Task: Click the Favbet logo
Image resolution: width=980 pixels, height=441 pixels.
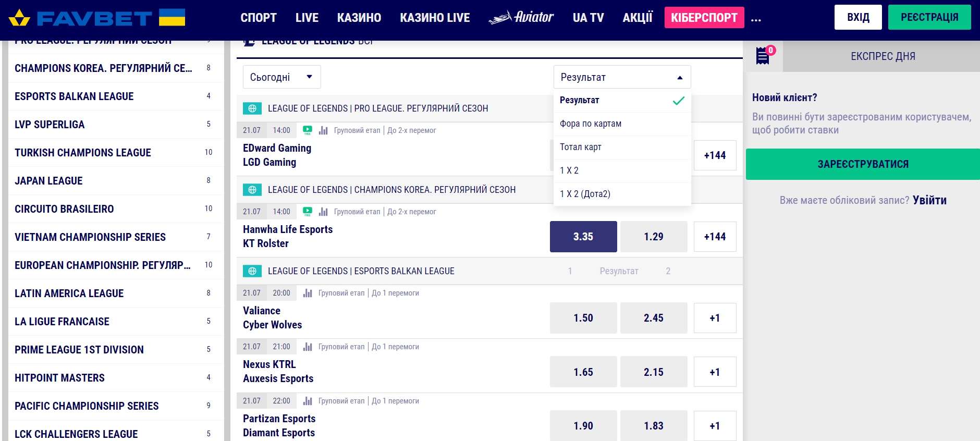Action: (97, 18)
